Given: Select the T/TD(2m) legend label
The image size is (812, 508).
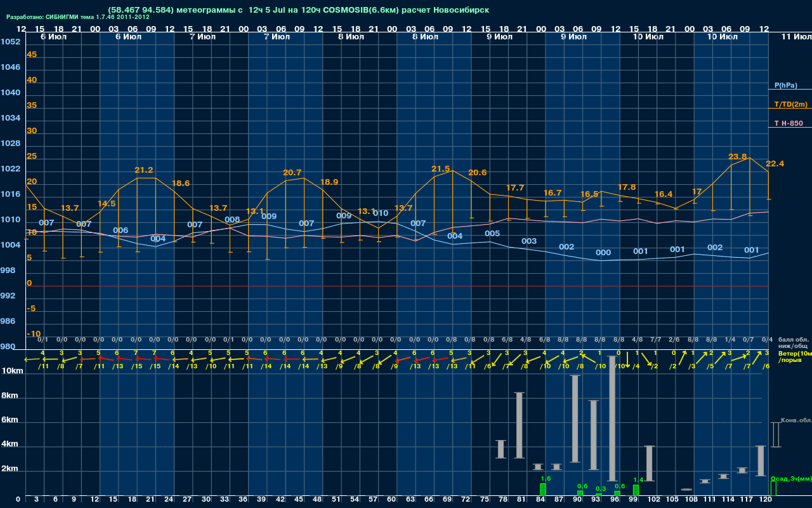Looking at the screenshot, I should click(x=790, y=104).
